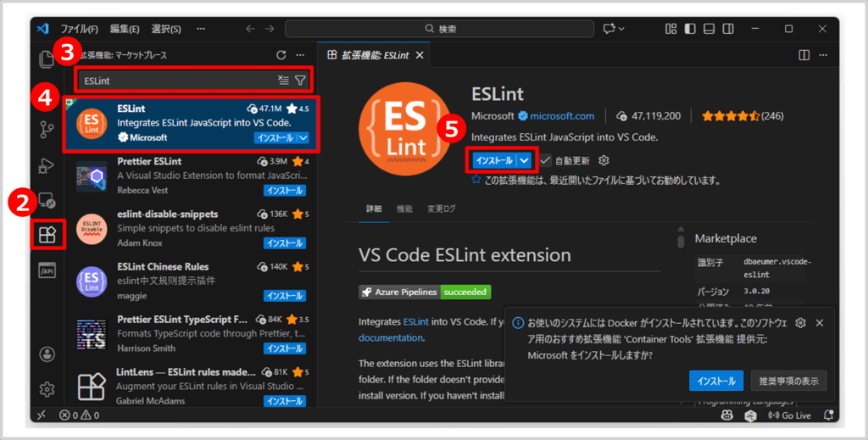Split the editor to the right
The width and height of the screenshot is (868, 440).
click(804, 55)
